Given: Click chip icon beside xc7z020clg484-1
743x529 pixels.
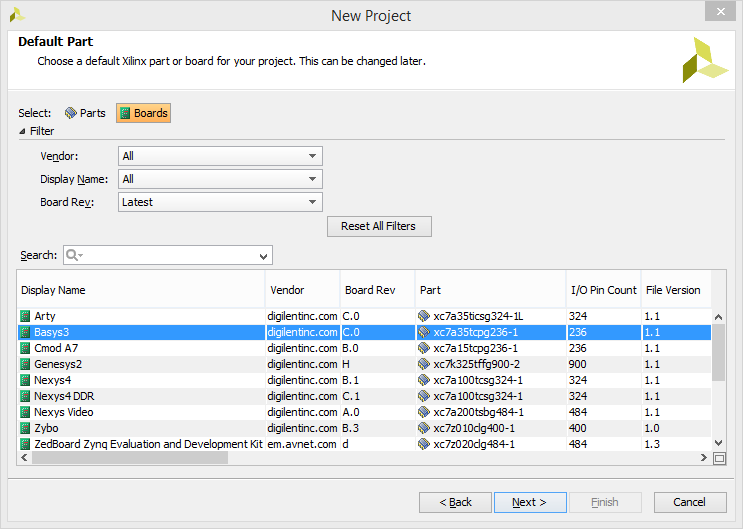Looking at the screenshot, I should (424, 444).
